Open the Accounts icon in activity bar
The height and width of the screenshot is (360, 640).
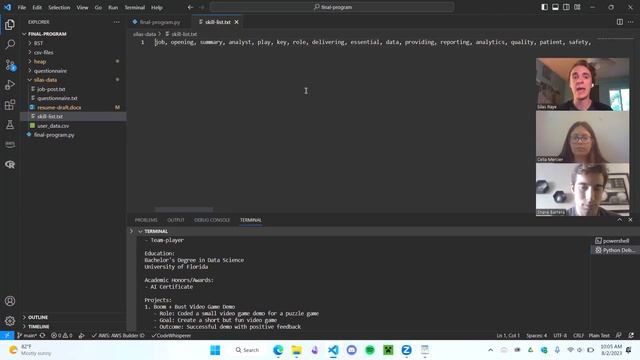coord(10,301)
